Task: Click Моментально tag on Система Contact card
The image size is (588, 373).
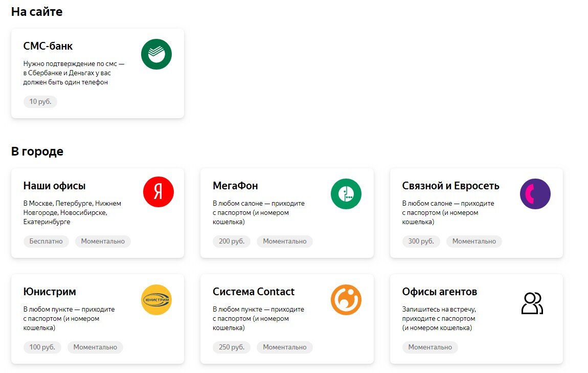Action: click(x=285, y=347)
